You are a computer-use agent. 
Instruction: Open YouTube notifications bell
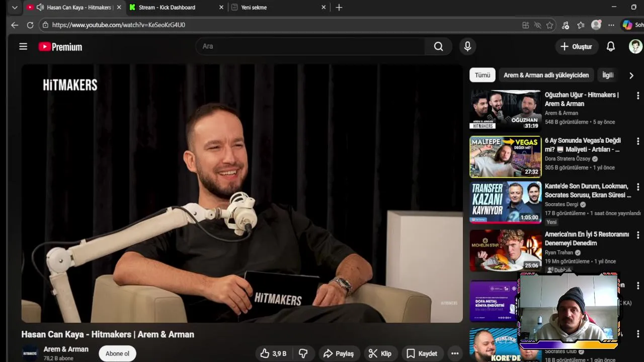[611, 46]
